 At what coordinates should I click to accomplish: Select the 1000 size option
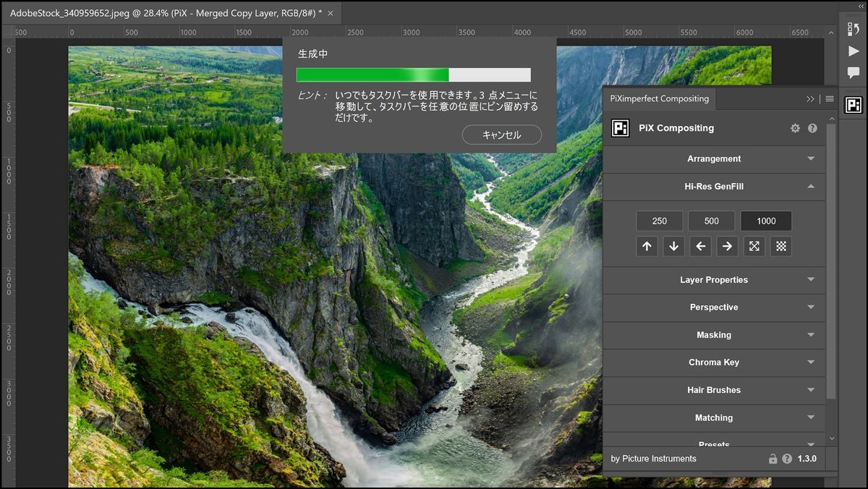[766, 221]
